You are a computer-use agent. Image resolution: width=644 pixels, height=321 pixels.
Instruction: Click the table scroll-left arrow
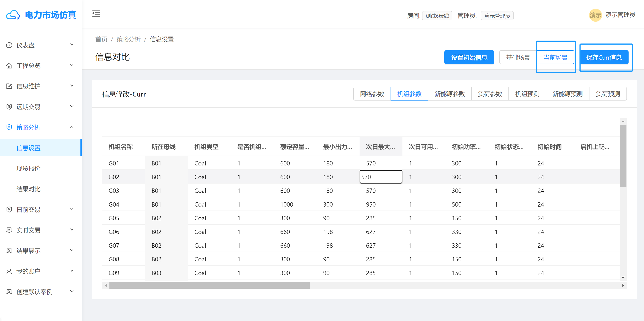[x=106, y=285]
